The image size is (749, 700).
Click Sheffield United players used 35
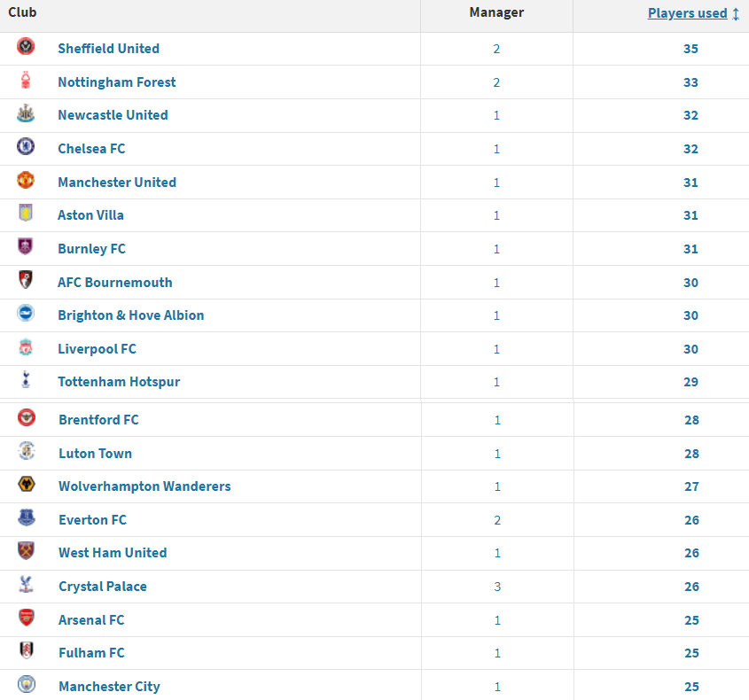[x=690, y=49]
